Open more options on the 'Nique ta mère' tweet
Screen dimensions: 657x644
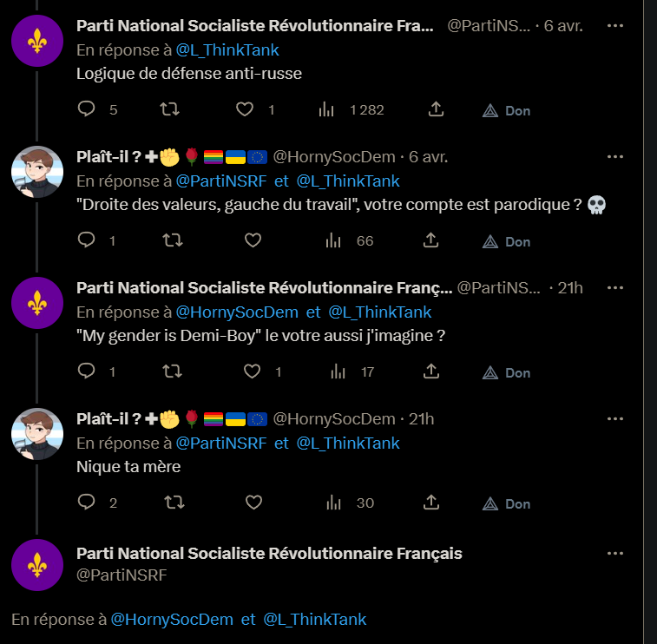pyautogui.click(x=614, y=419)
